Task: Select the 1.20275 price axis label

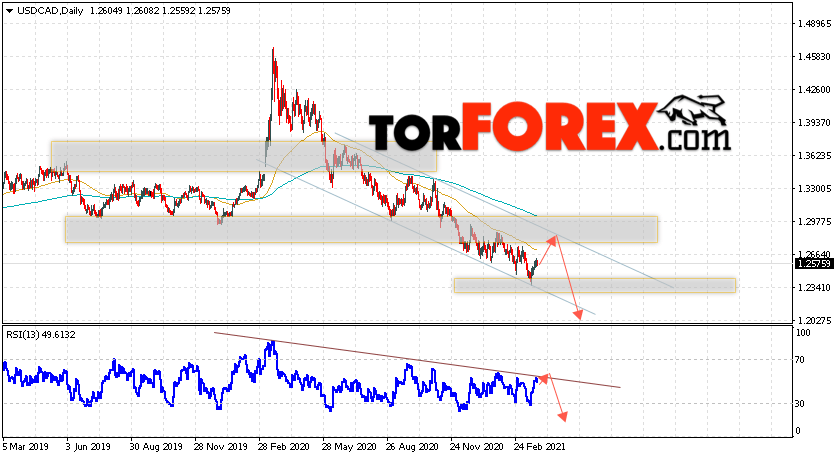Action: pos(815,321)
